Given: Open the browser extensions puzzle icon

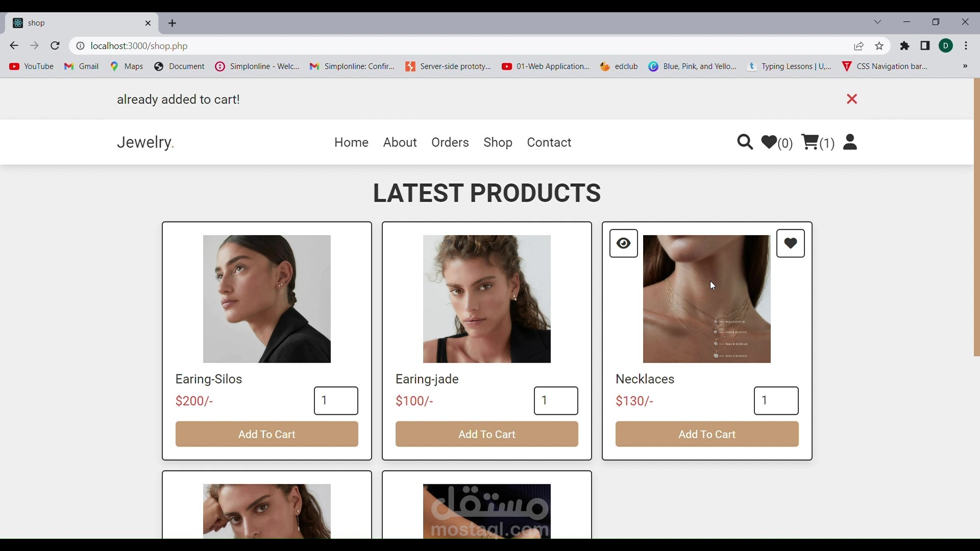Looking at the screenshot, I should click(x=905, y=46).
